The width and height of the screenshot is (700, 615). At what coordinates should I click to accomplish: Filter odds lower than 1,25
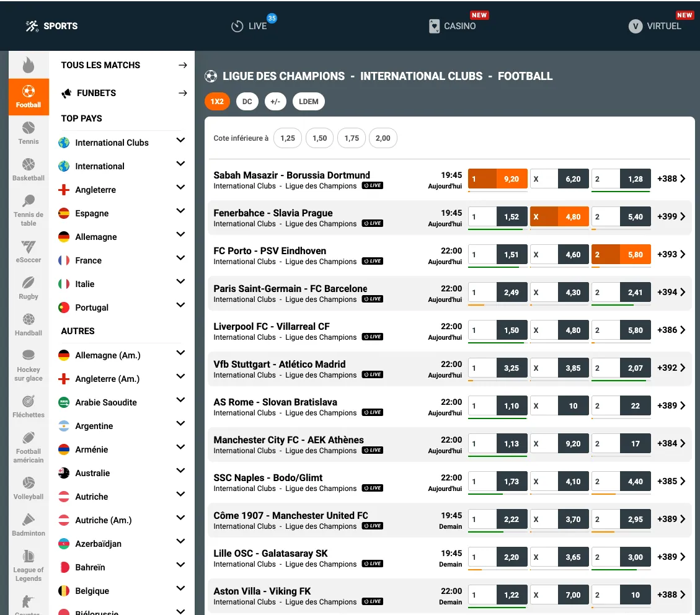coord(288,138)
